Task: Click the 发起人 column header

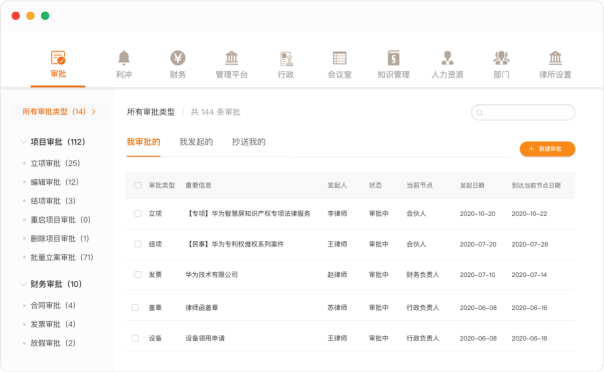Action: [x=337, y=185]
